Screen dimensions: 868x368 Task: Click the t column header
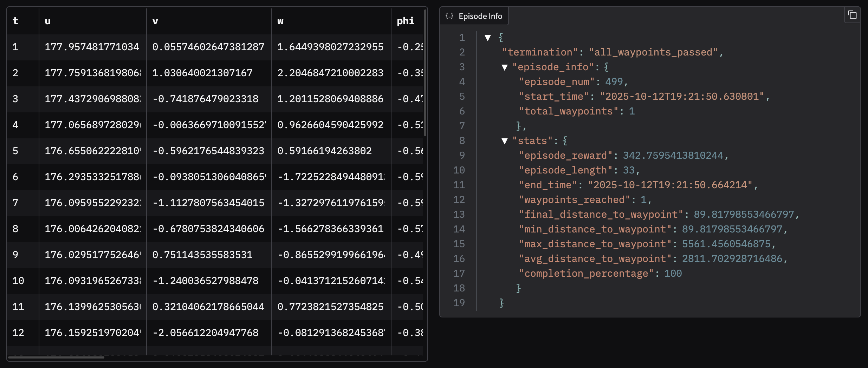click(15, 21)
